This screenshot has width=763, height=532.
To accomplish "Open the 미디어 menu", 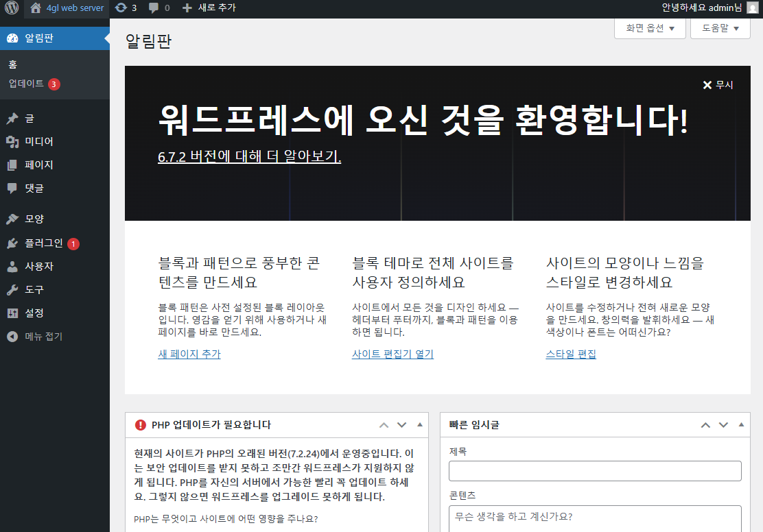I will click(54, 141).
